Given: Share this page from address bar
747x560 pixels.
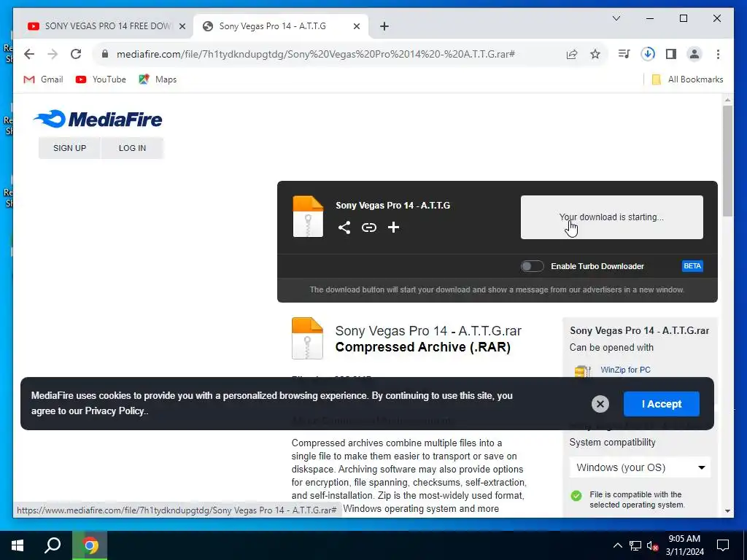Looking at the screenshot, I should point(572,54).
